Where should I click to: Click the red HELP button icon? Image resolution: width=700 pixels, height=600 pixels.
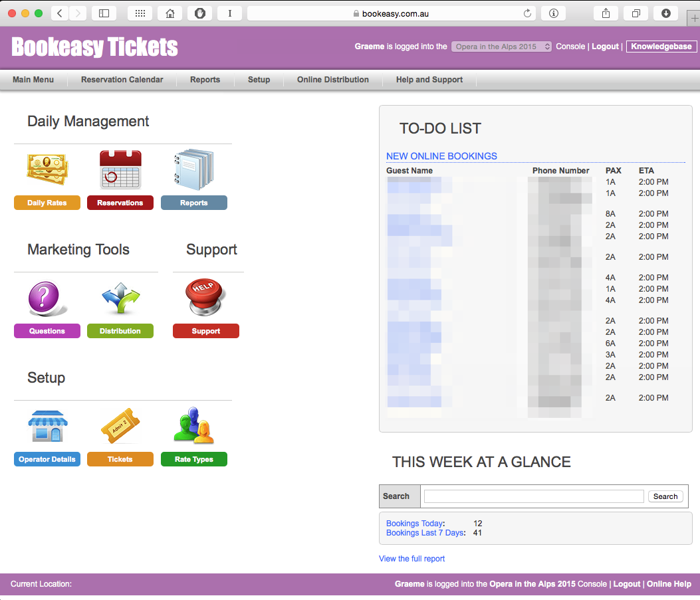tap(205, 297)
